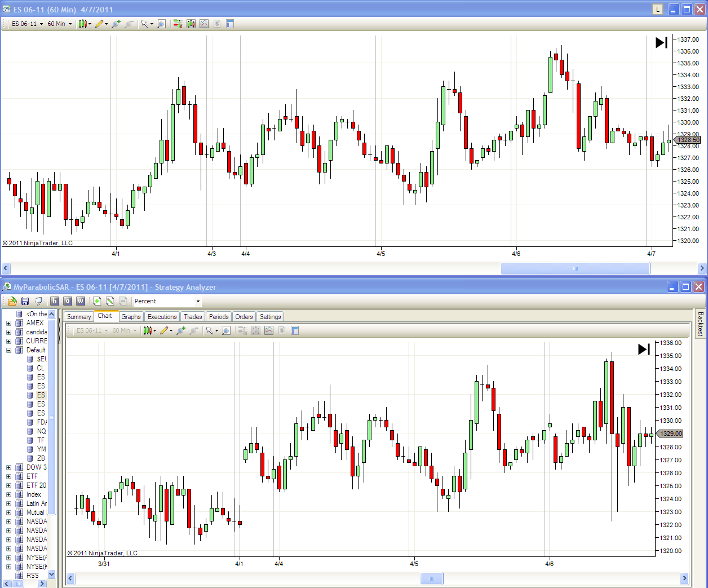Click grayed remove minus icon in Strategy Analyzer
The height and width of the screenshot is (588, 708).
pyautogui.click(x=123, y=301)
